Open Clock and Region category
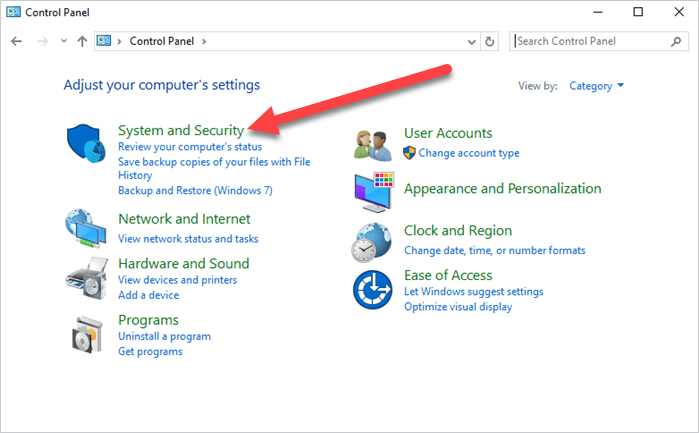 (x=458, y=231)
